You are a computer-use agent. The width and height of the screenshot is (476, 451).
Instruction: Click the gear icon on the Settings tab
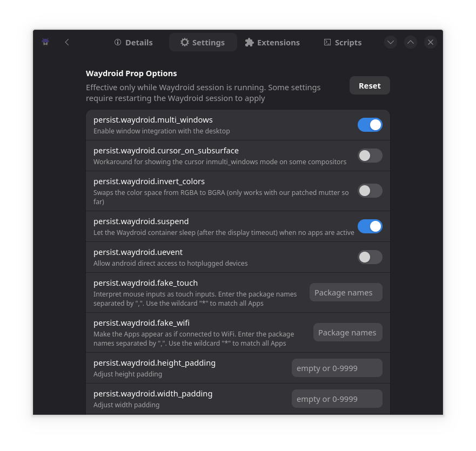coord(185,42)
